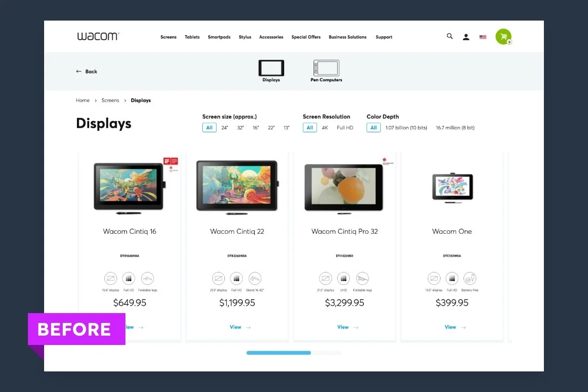Click the 31.5" display icon on Cintiq Pro 32

point(326,279)
